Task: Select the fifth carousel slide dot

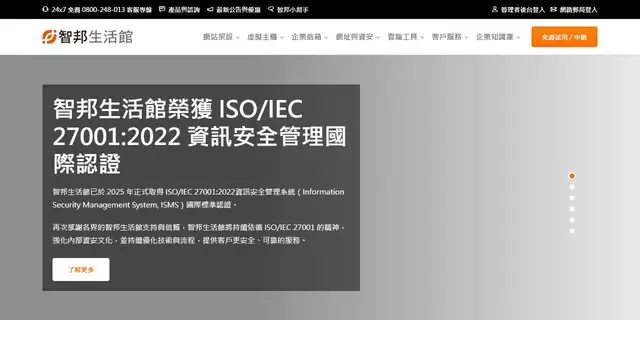Action: click(x=572, y=220)
